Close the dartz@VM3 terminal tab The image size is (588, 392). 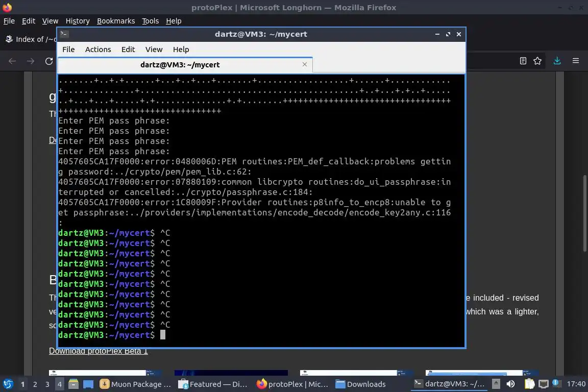click(x=305, y=64)
